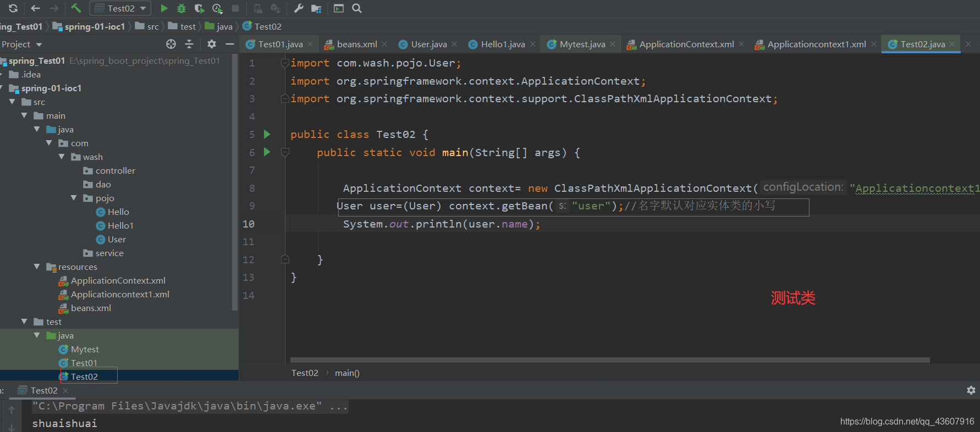Image resolution: width=980 pixels, height=432 pixels.
Task: Run Test02 with the green play button
Action: click(164, 8)
